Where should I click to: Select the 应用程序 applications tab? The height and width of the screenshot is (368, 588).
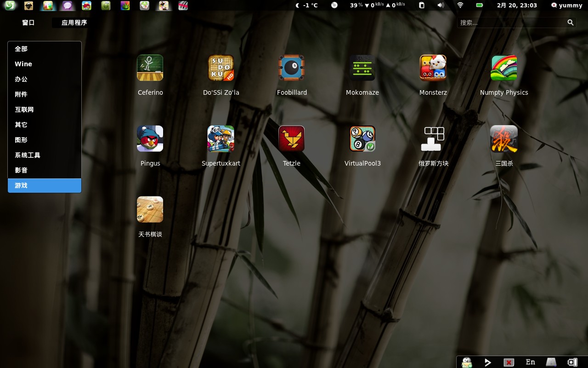click(74, 23)
